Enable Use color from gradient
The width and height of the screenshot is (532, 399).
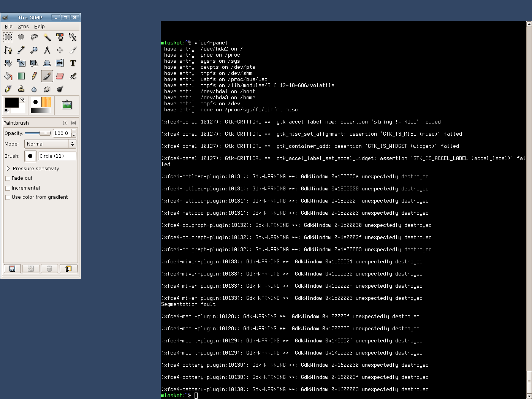coord(8,197)
